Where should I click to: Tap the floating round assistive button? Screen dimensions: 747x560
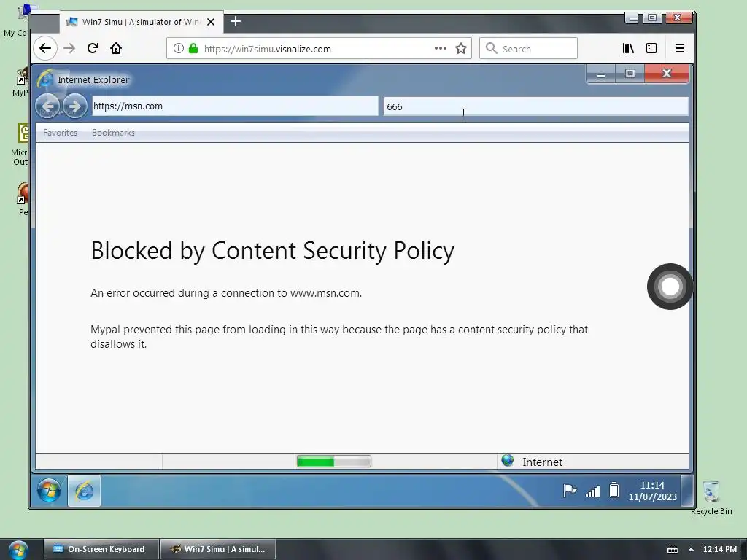(670, 286)
